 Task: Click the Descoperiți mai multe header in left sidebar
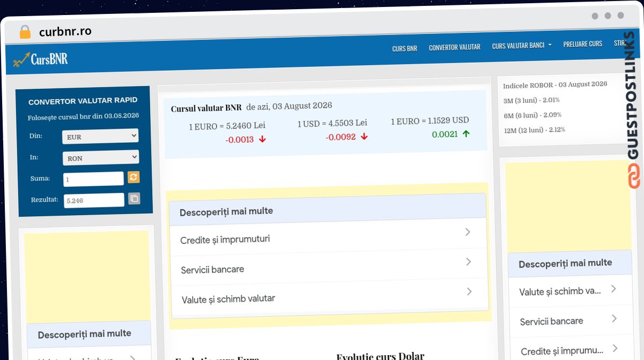(x=84, y=334)
